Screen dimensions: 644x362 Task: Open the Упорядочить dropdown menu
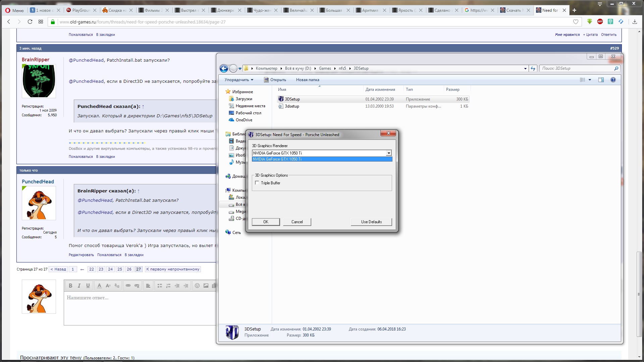(239, 80)
